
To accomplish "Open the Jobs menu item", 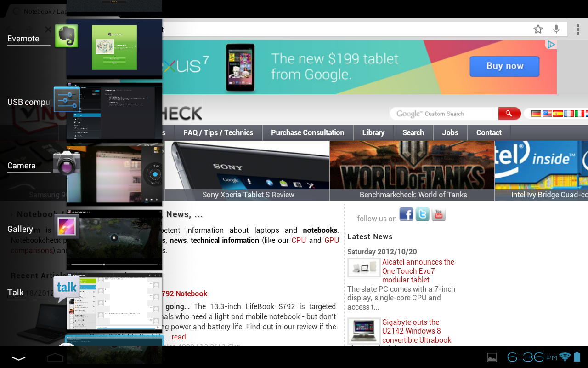I will click(450, 132).
